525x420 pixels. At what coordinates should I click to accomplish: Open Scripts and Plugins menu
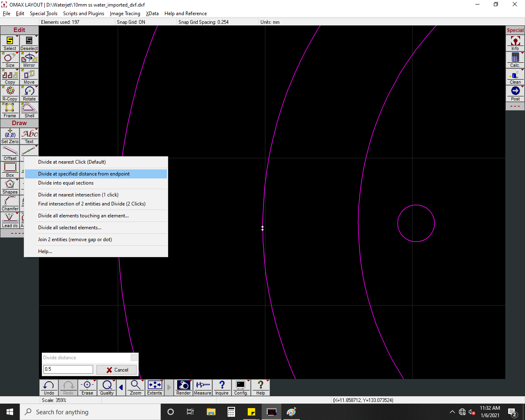pos(84,14)
